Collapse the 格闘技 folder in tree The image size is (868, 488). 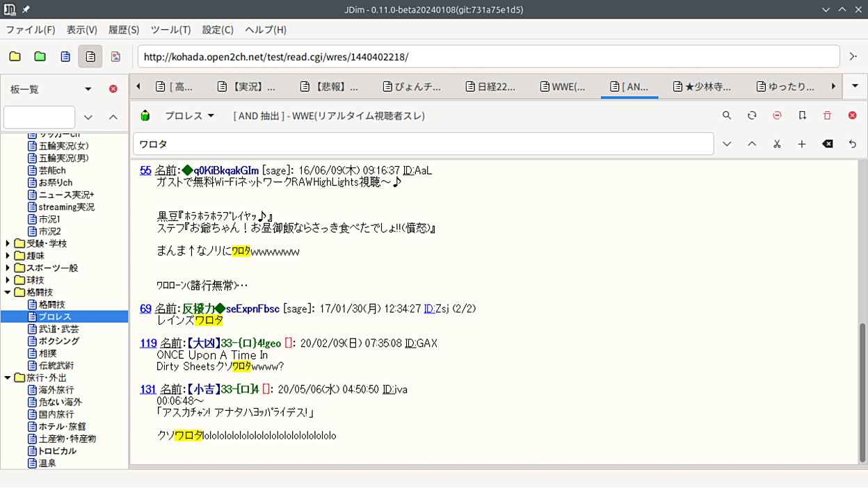[8, 293]
